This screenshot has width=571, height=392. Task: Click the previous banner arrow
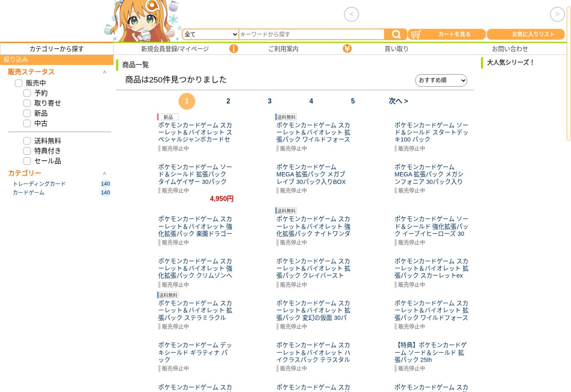352,14
